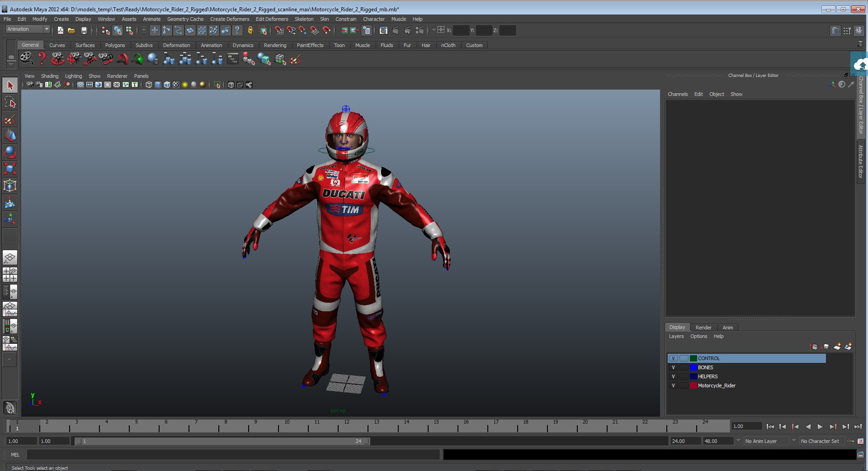This screenshot has width=868, height=471.
Task: Open the Animation menu set dropdown
Action: 28,29
